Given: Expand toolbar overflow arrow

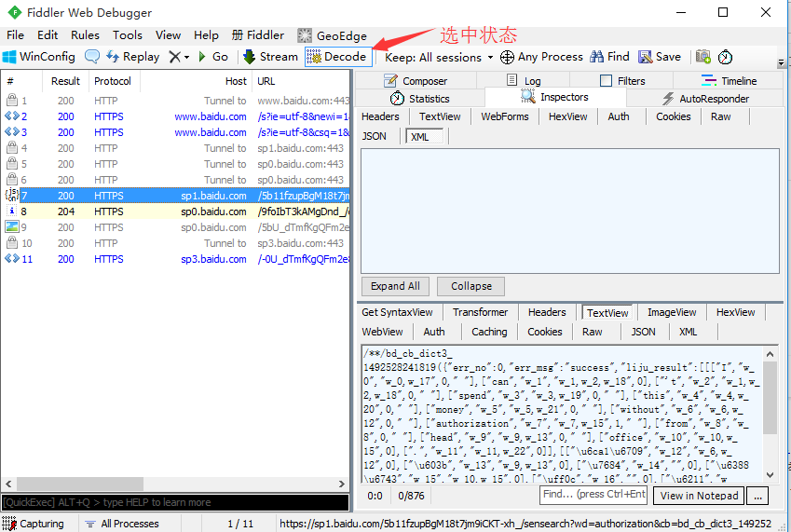Looking at the screenshot, I should tap(781, 63).
